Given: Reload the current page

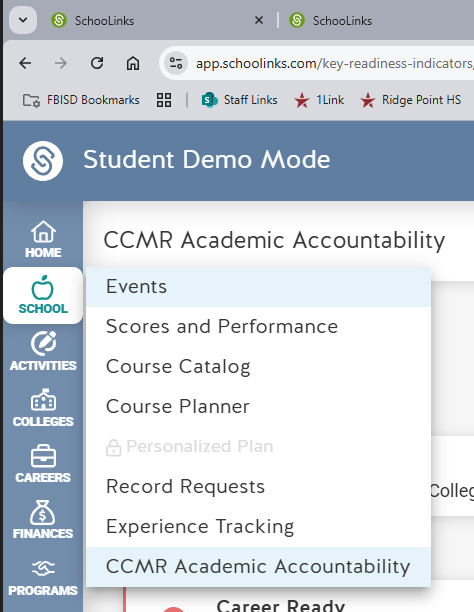Looking at the screenshot, I should coord(97,63).
